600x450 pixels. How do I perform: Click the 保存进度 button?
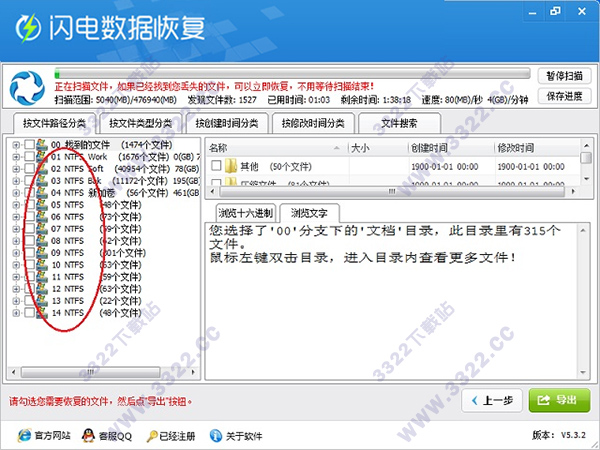click(x=564, y=96)
